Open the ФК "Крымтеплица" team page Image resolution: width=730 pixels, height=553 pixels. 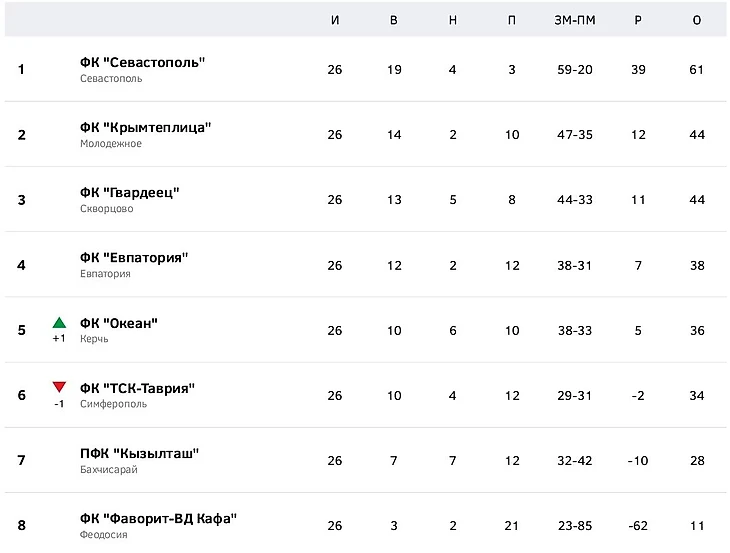pyautogui.click(x=145, y=127)
